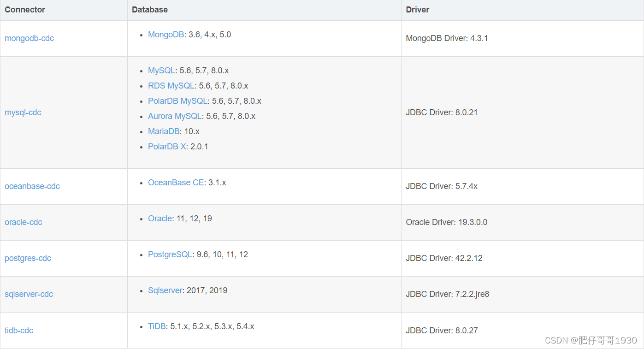Click the Oracle database link

click(160, 219)
